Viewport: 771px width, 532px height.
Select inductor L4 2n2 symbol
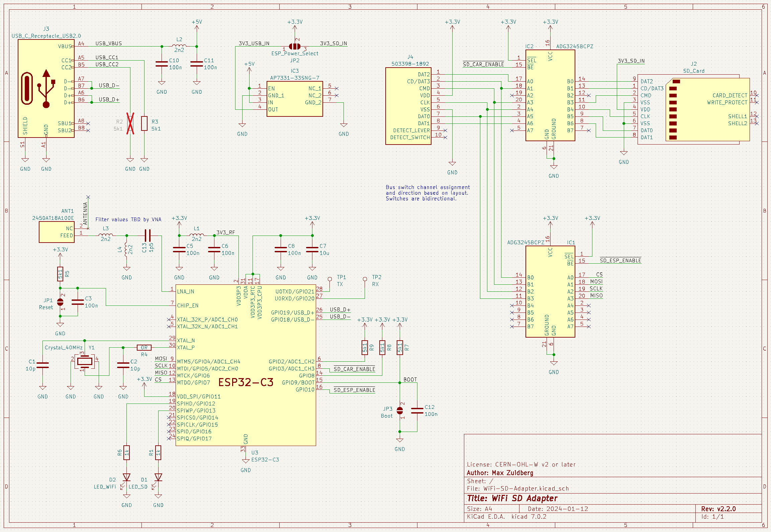coord(126,249)
